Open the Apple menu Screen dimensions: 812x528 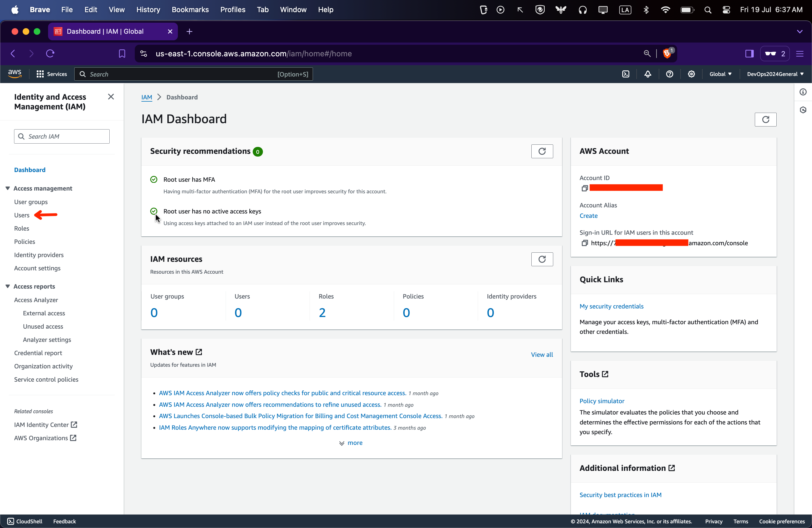pos(15,10)
